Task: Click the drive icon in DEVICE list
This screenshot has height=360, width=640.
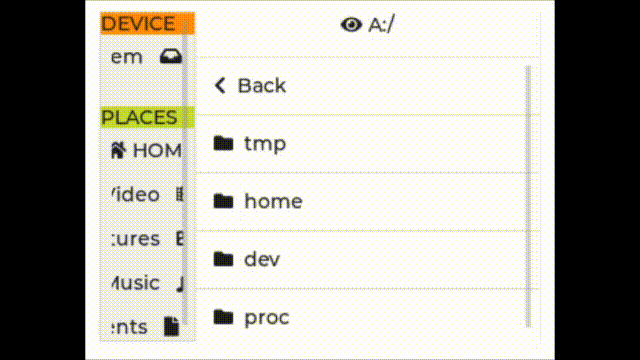Action: 171,56
